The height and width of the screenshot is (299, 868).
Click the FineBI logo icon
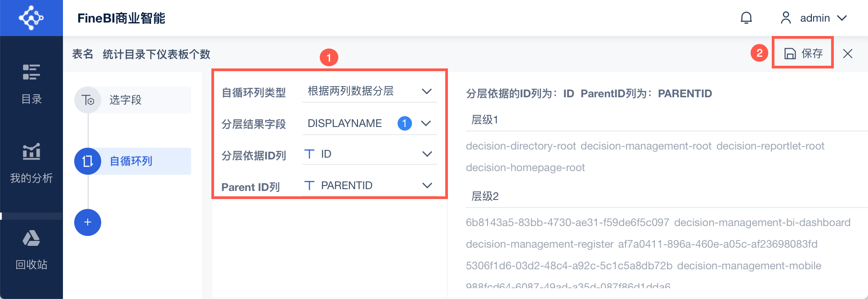click(31, 18)
